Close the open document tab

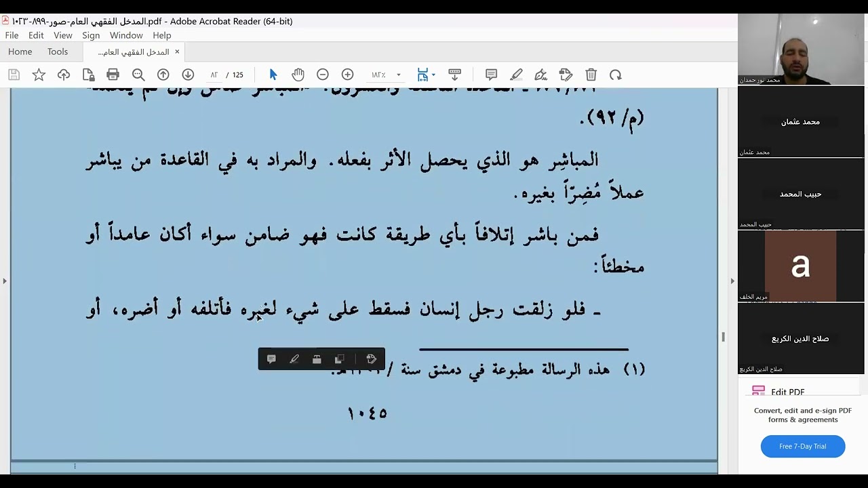click(x=177, y=52)
